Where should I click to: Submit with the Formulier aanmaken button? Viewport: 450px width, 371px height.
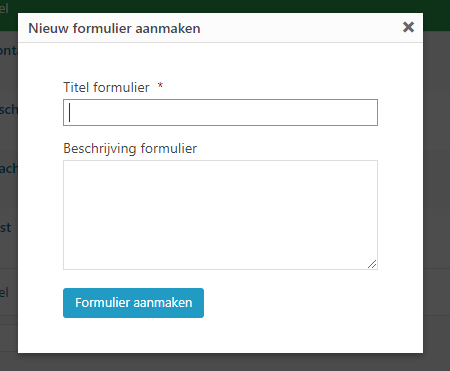pyautogui.click(x=133, y=303)
